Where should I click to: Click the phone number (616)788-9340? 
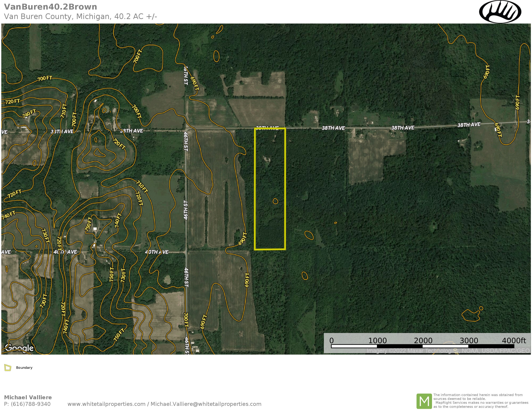(x=31, y=404)
